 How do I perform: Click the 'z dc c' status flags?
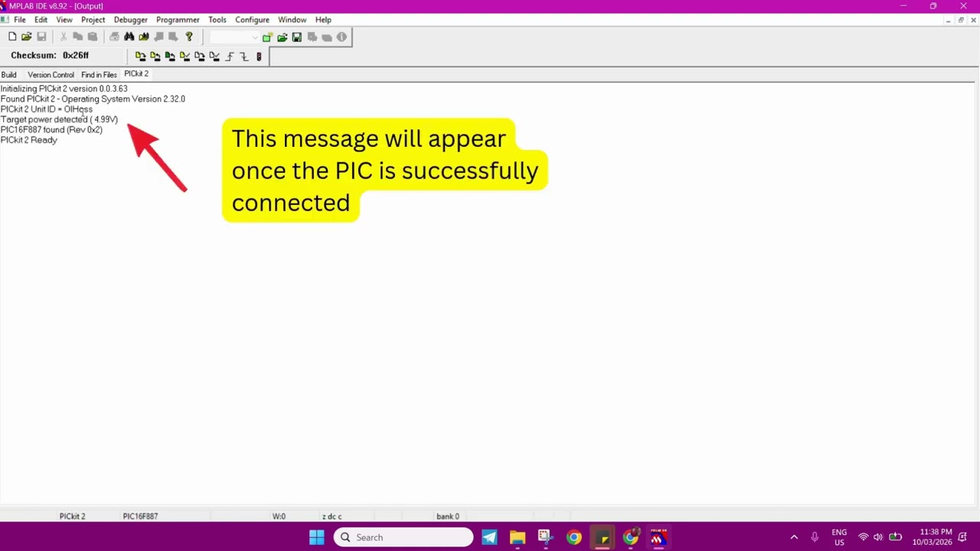coord(332,517)
